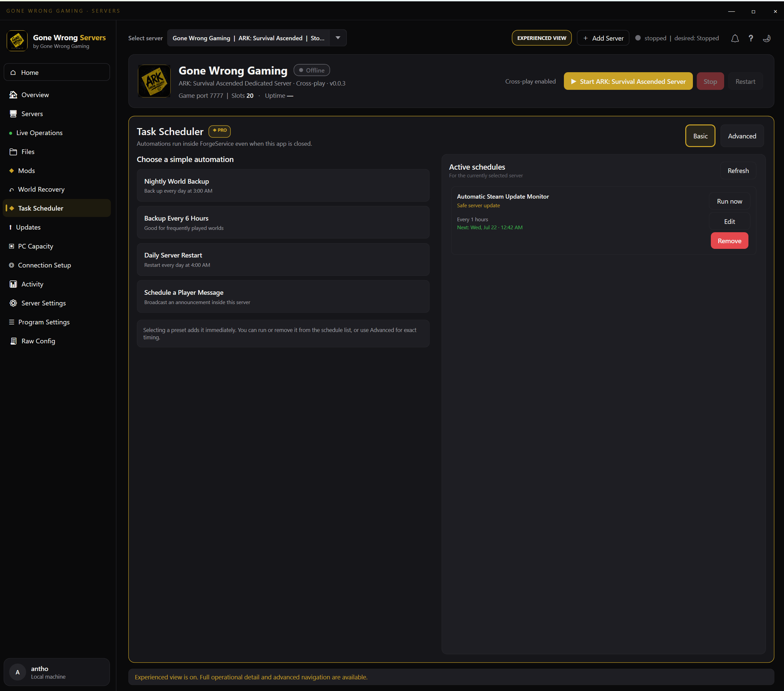Screen dimensions: 784x691
Task: Click the Program Settings lines icon
Action: [12, 322]
